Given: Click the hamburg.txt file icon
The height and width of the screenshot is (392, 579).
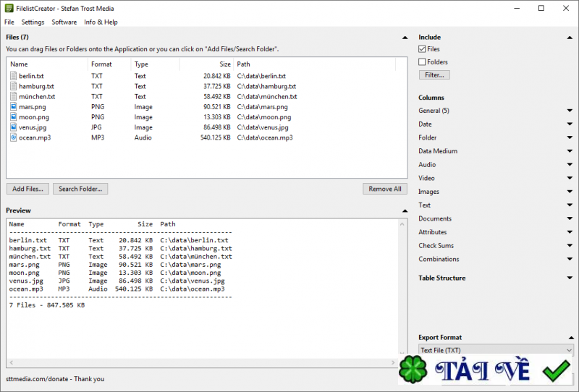Looking at the screenshot, I should (x=13, y=86).
